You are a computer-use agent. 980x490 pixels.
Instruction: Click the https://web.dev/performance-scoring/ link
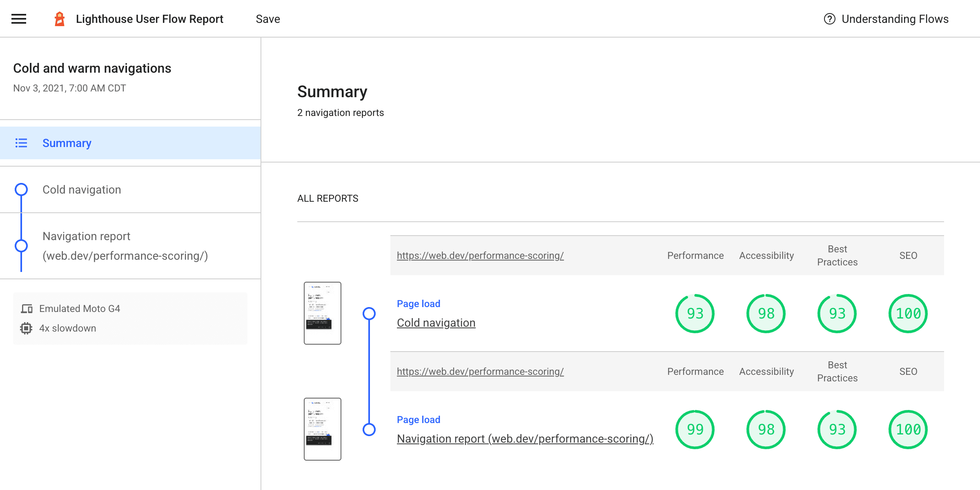point(480,255)
